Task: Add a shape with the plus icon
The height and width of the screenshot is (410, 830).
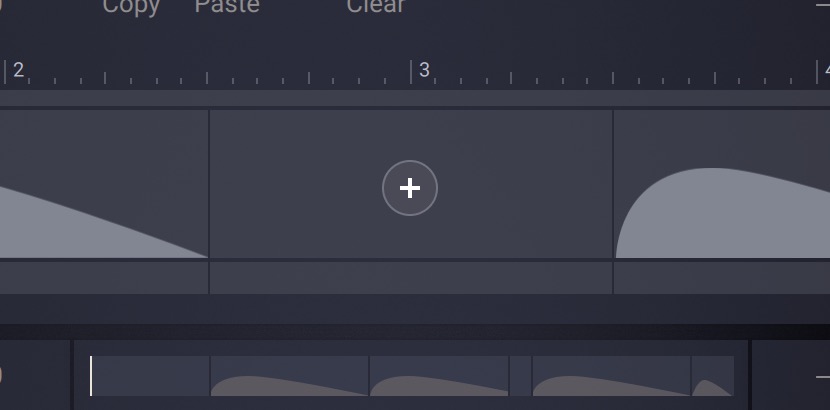Action: (x=410, y=188)
